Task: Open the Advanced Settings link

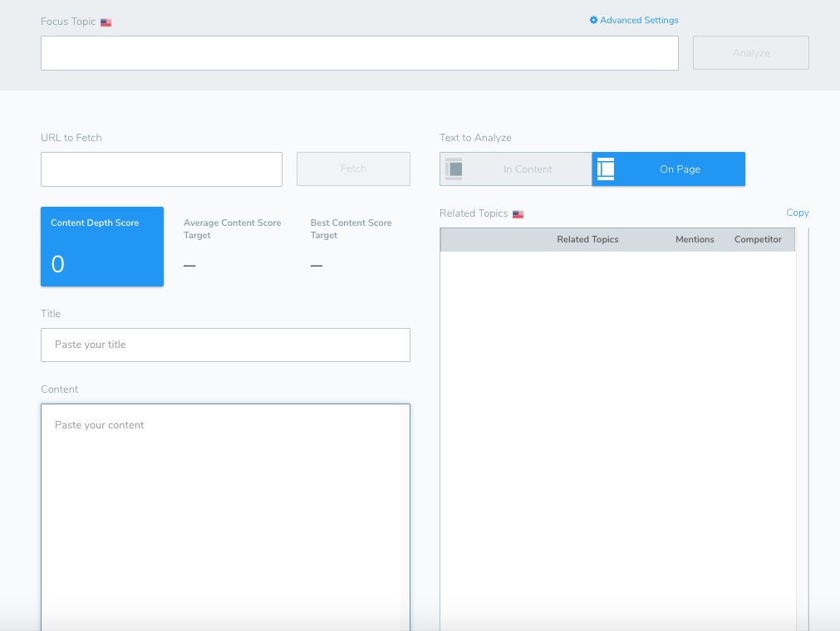Action: coord(634,20)
